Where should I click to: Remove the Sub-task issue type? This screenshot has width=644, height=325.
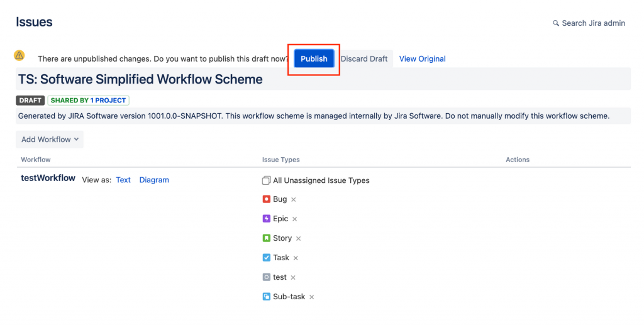click(x=312, y=297)
